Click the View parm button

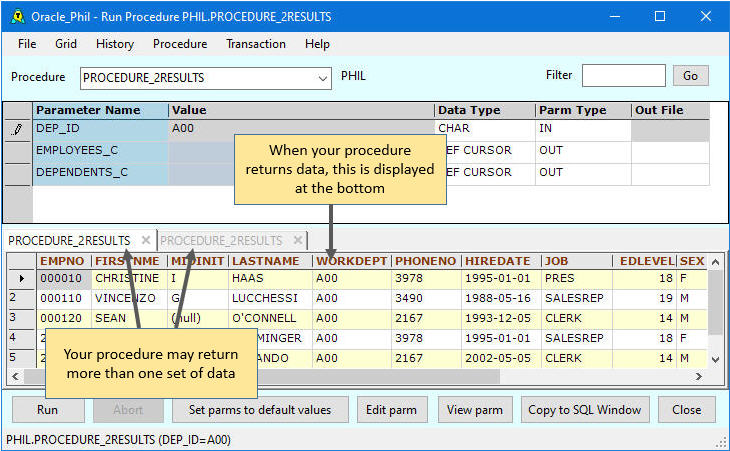click(475, 410)
